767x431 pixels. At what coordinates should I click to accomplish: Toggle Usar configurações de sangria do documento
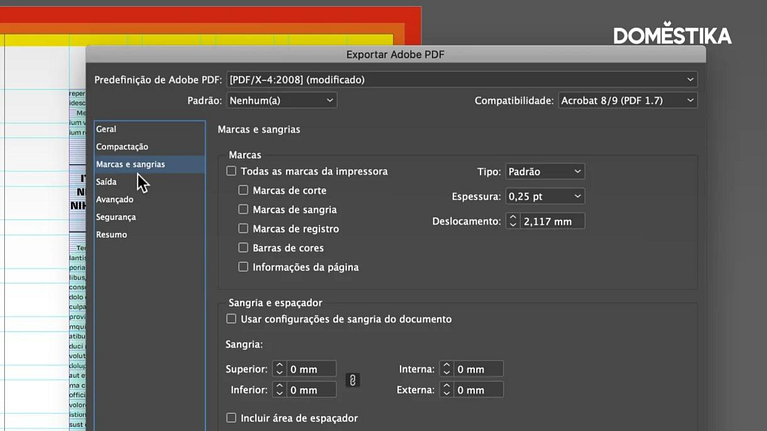point(232,319)
